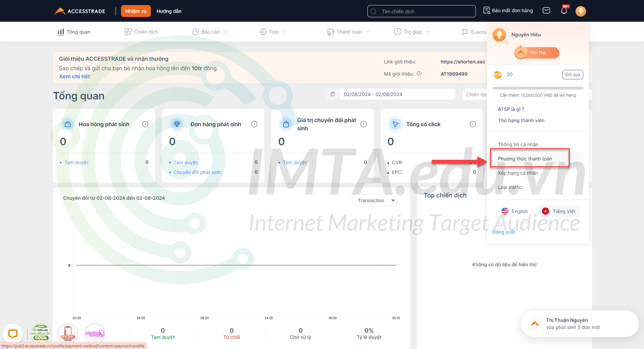Open ATSP là gì ? entry

[x=511, y=109]
